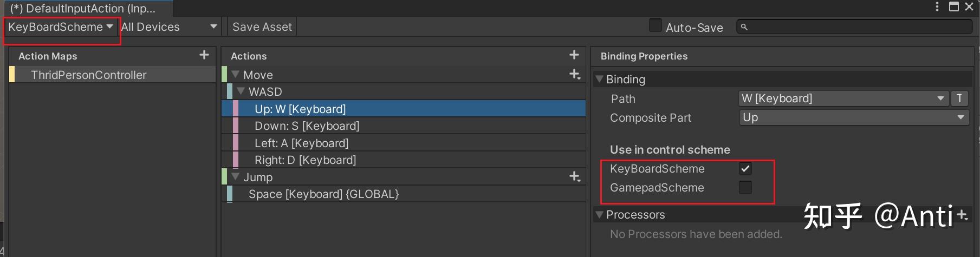Add a processor with the plus icon
This screenshot has width=980, height=257.
(x=962, y=214)
